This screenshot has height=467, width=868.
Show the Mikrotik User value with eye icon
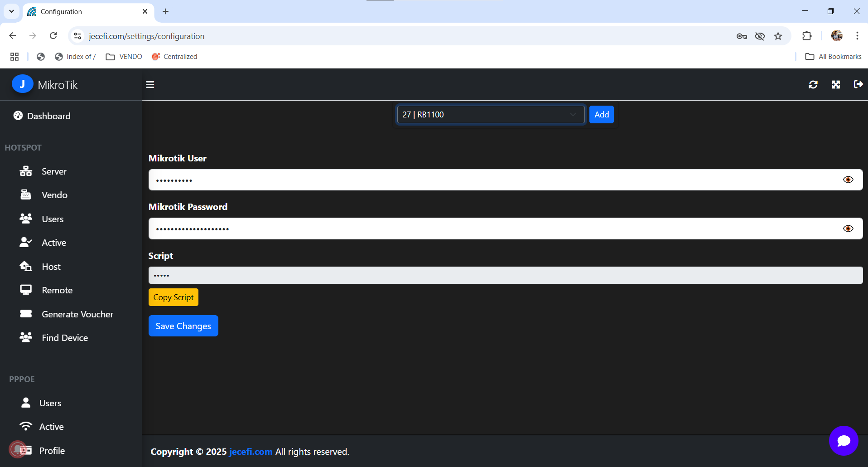[x=848, y=180]
